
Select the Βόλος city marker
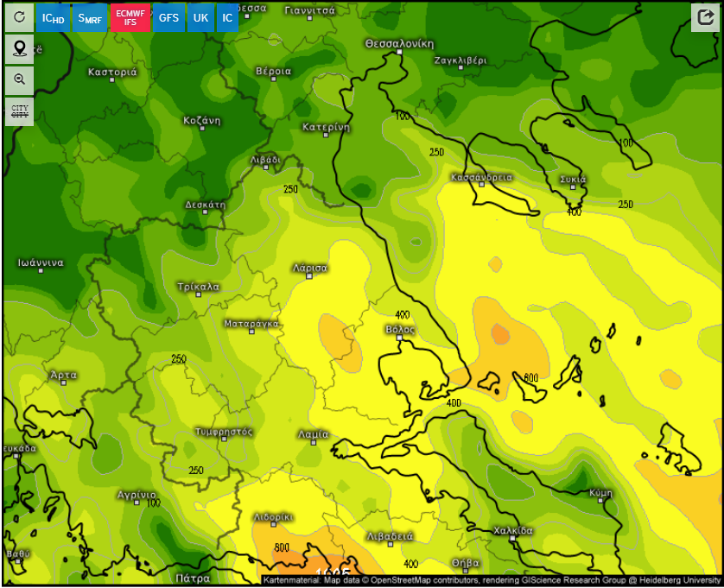[x=399, y=338]
